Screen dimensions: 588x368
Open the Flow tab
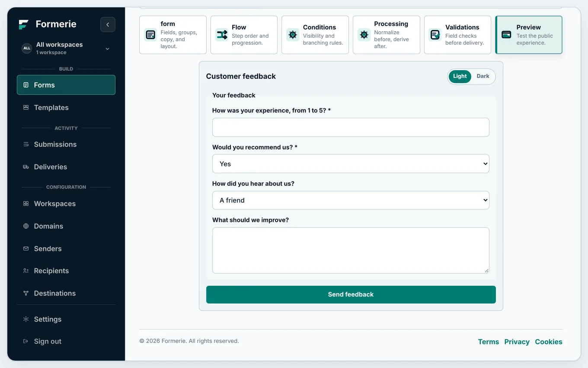pos(244,35)
